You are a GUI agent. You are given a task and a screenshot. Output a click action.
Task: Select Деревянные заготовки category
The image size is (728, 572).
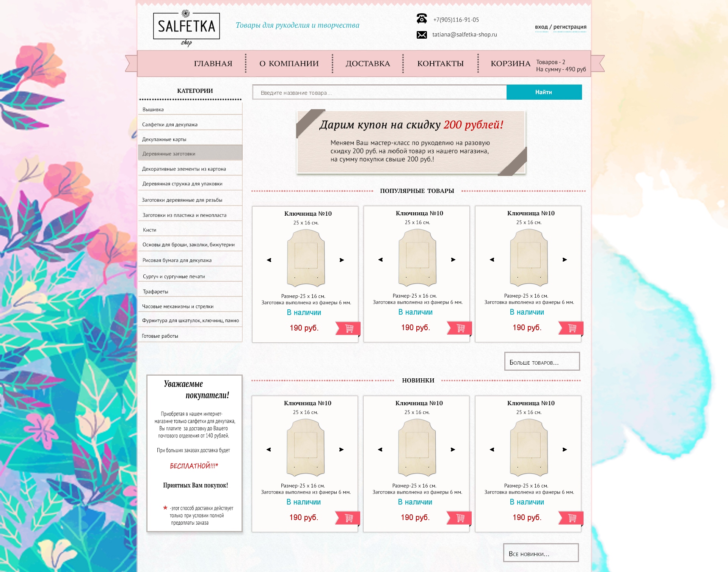[x=190, y=154]
